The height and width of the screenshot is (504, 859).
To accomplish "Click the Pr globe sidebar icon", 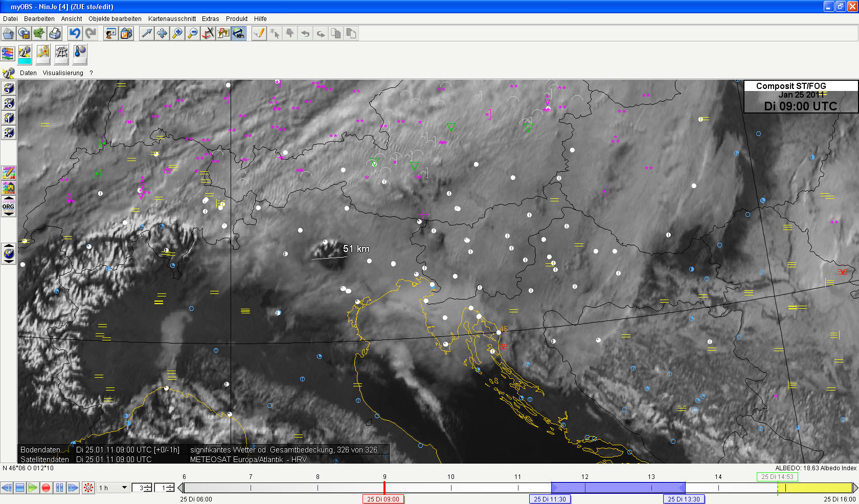I will point(9,133).
